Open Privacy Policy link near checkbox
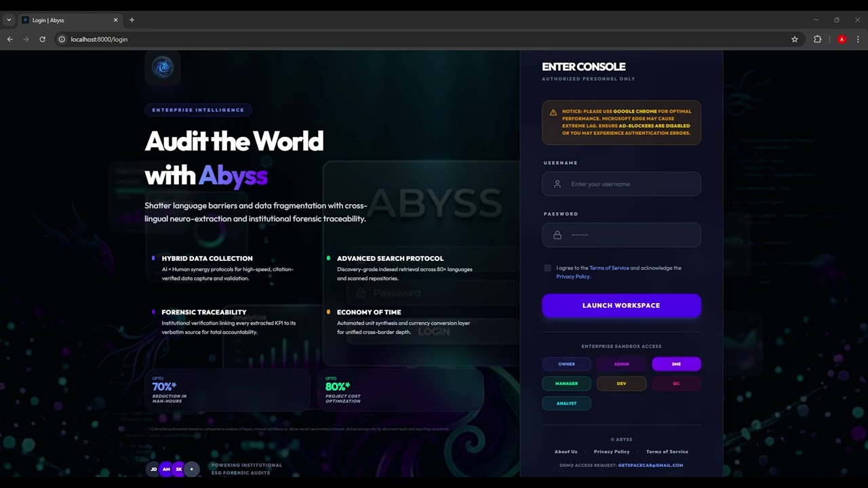This screenshot has width=868, height=488. click(x=573, y=277)
